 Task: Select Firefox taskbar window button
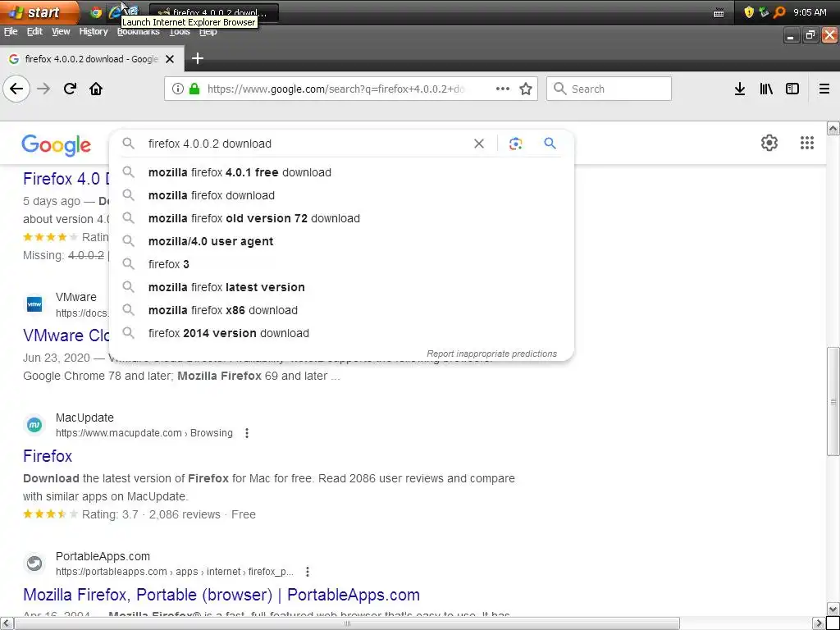pos(214,13)
